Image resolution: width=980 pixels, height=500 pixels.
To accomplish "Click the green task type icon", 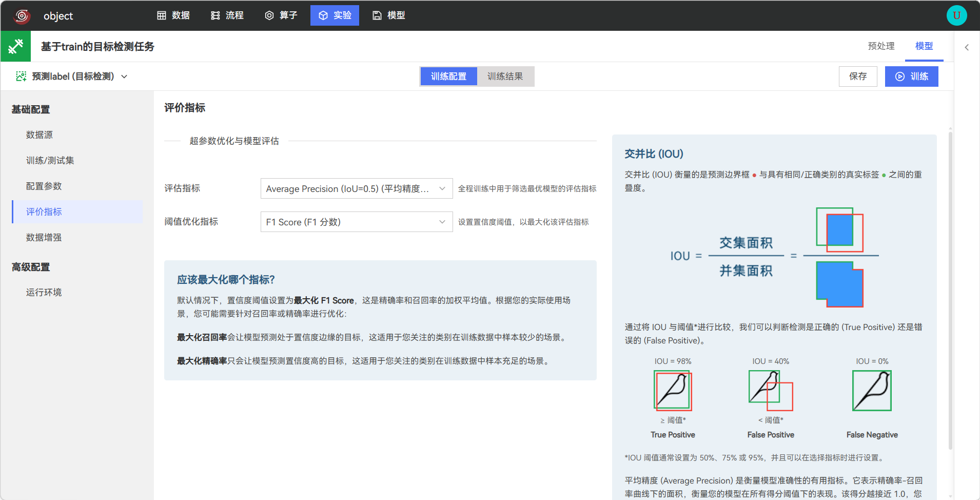I will (15, 46).
